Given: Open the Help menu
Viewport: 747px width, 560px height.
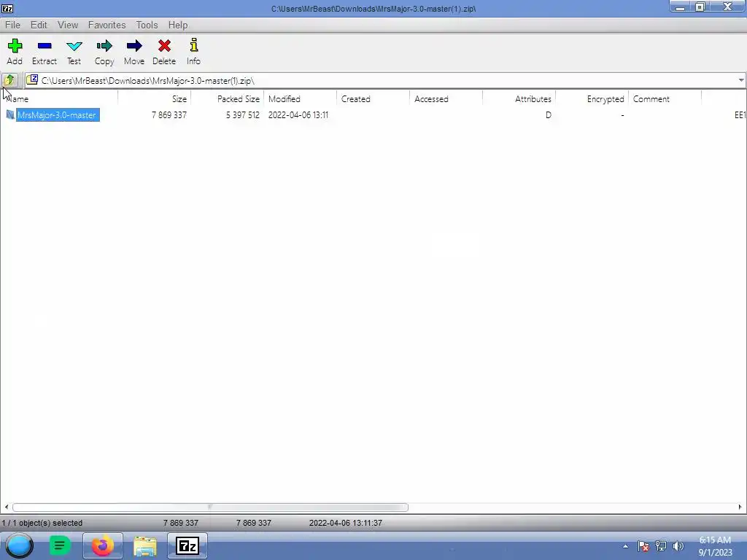Looking at the screenshot, I should click(178, 25).
